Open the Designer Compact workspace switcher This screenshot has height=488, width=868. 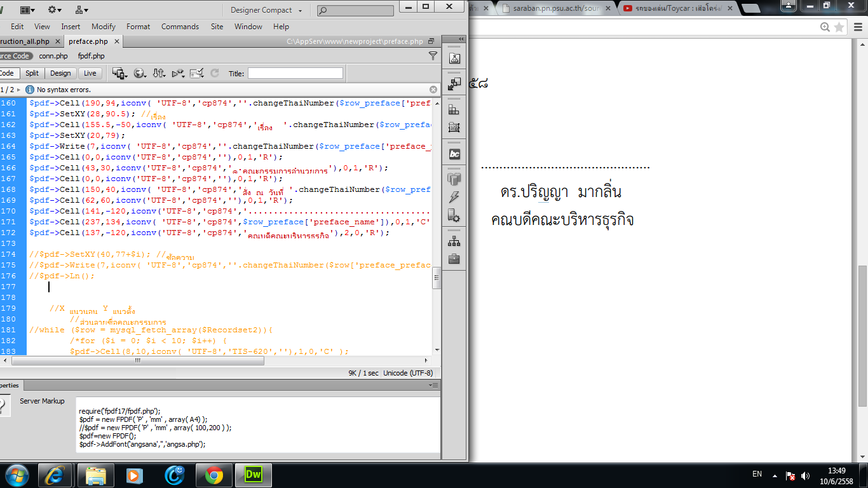(266, 10)
